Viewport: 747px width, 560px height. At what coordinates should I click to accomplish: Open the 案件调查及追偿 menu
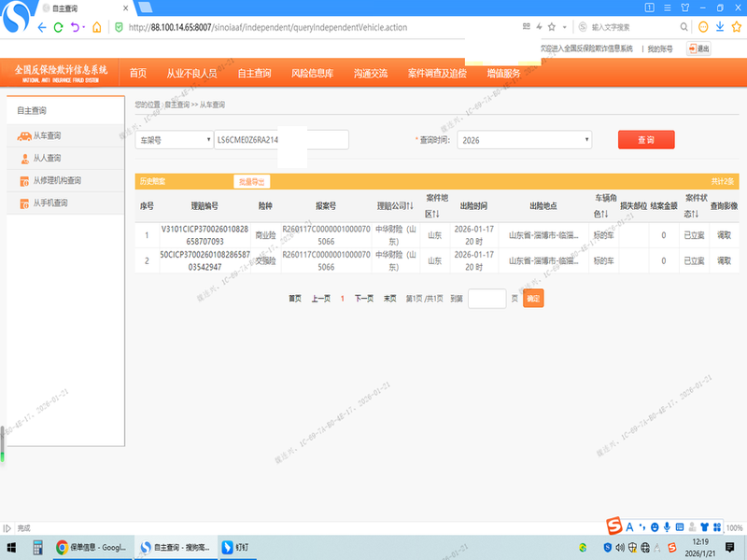tap(437, 73)
